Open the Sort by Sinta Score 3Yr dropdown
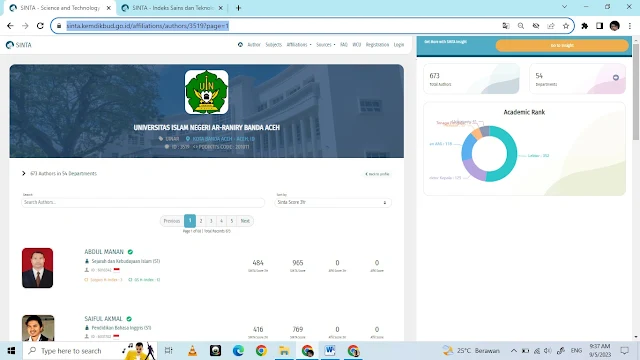 click(x=333, y=202)
